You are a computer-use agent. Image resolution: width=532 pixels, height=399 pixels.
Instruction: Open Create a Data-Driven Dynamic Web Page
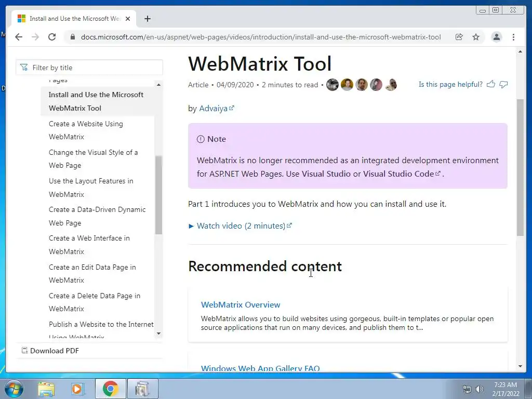coord(97,216)
